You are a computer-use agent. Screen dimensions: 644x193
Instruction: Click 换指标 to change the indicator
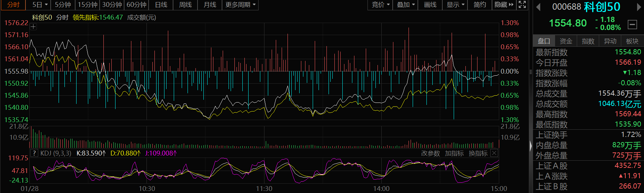(478, 153)
